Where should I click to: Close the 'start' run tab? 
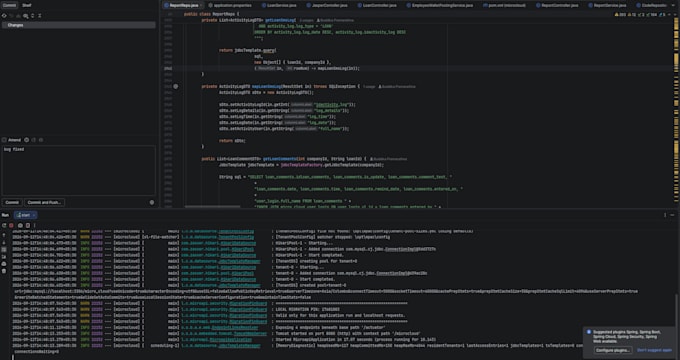click(34, 215)
